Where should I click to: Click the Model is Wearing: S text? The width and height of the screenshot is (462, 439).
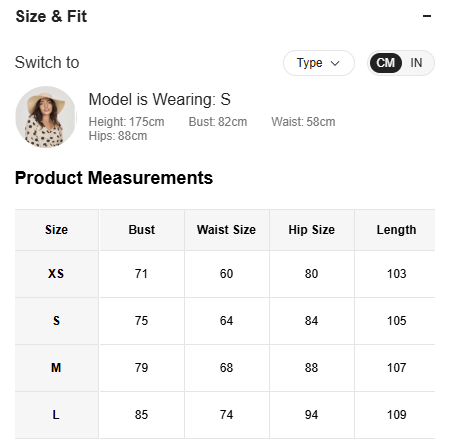click(159, 99)
